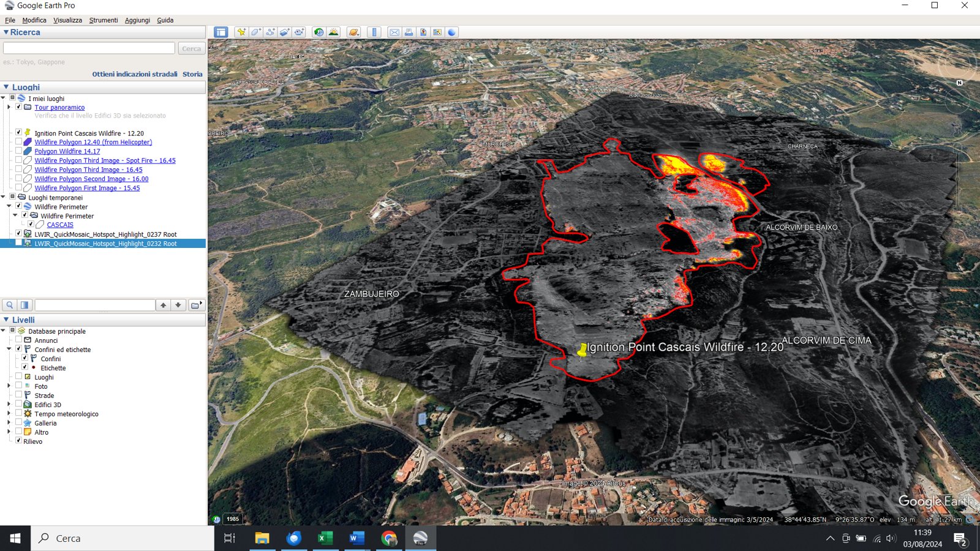The image size is (980, 551).
Task: Open the Modifica menu
Action: coord(34,20)
